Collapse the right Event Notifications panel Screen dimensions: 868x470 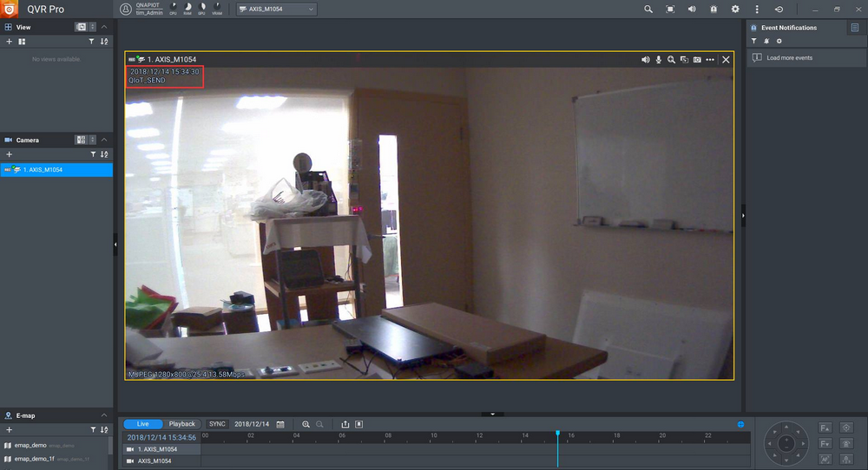pyautogui.click(x=743, y=216)
